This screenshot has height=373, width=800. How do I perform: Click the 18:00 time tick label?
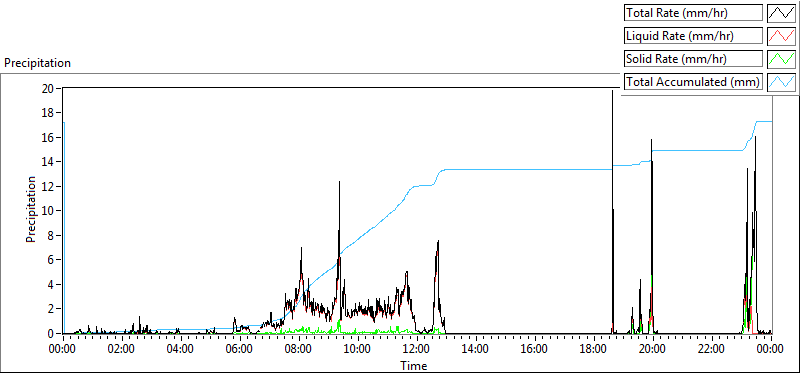[593, 350]
